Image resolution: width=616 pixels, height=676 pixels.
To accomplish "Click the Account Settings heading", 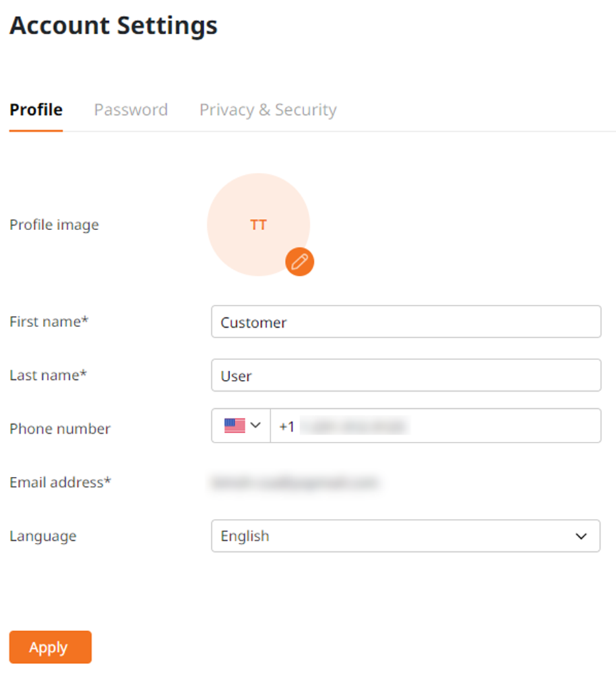I will click(113, 26).
